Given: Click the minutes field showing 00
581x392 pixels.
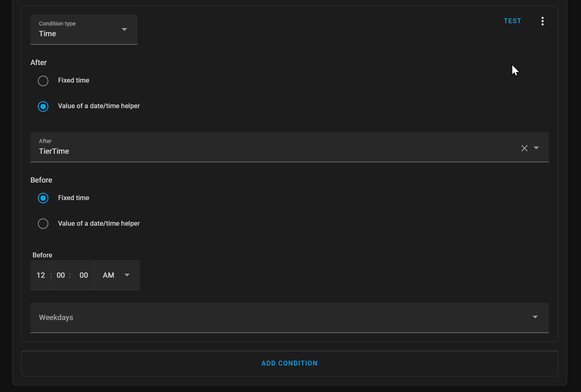Looking at the screenshot, I should pyautogui.click(x=61, y=275).
